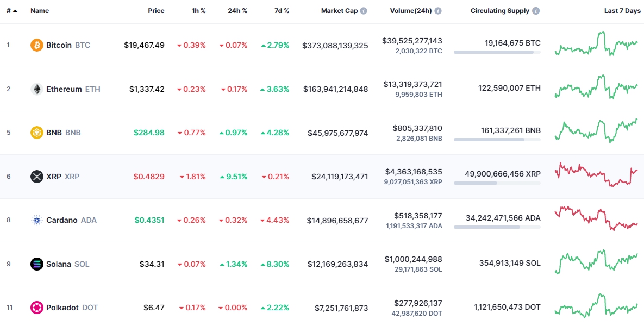
Task: Sort by 7d % column header
Action: point(282,11)
